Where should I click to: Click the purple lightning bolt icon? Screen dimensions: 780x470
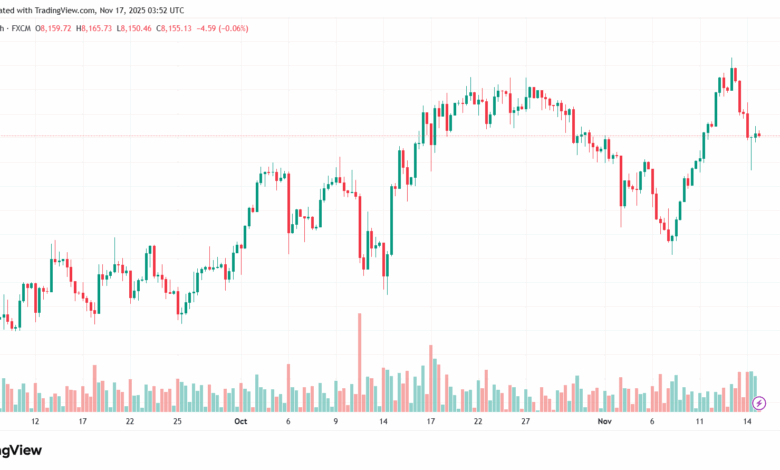click(759, 403)
